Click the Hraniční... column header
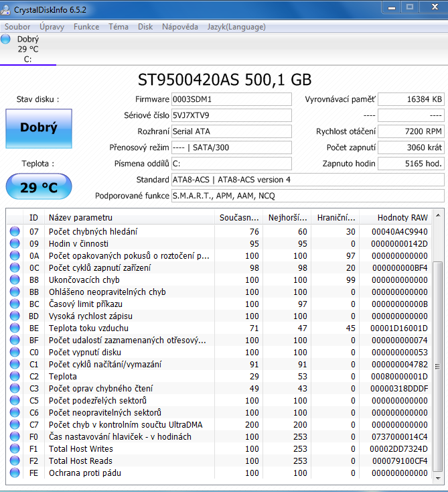The image size is (448, 492). pos(335,217)
